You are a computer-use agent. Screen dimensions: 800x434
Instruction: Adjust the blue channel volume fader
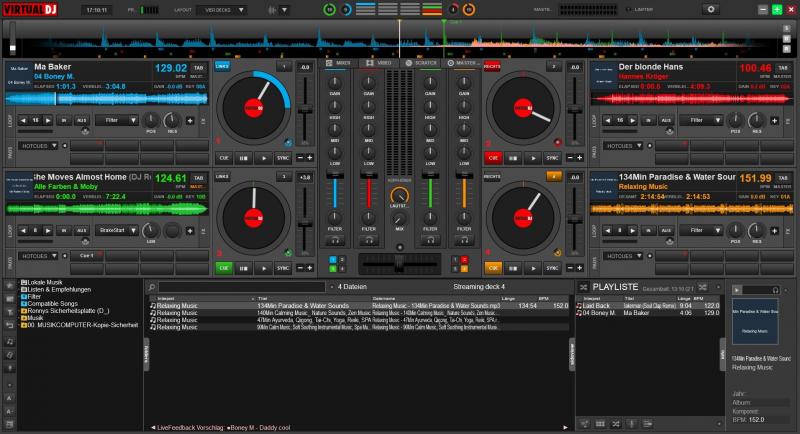coord(335,191)
